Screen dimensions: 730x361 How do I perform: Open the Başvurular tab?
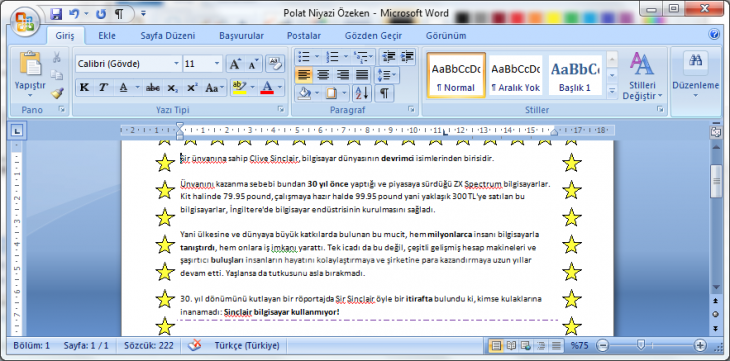[x=241, y=36]
